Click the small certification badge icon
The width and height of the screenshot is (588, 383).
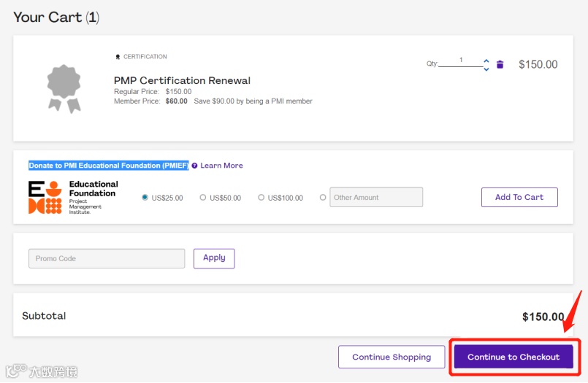tap(118, 57)
